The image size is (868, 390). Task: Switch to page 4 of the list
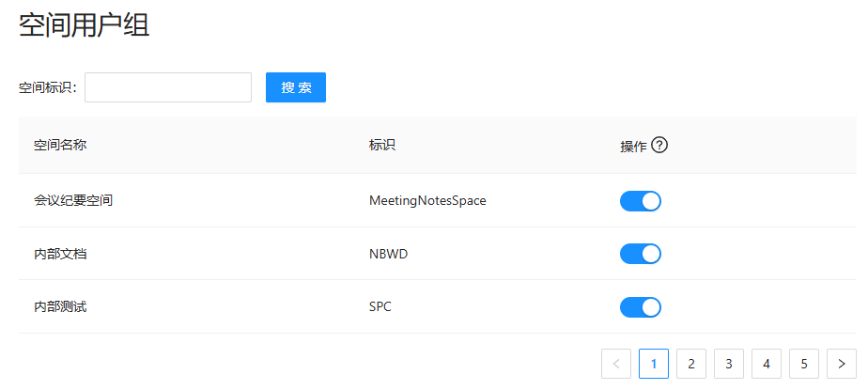pyautogui.click(x=767, y=364)
